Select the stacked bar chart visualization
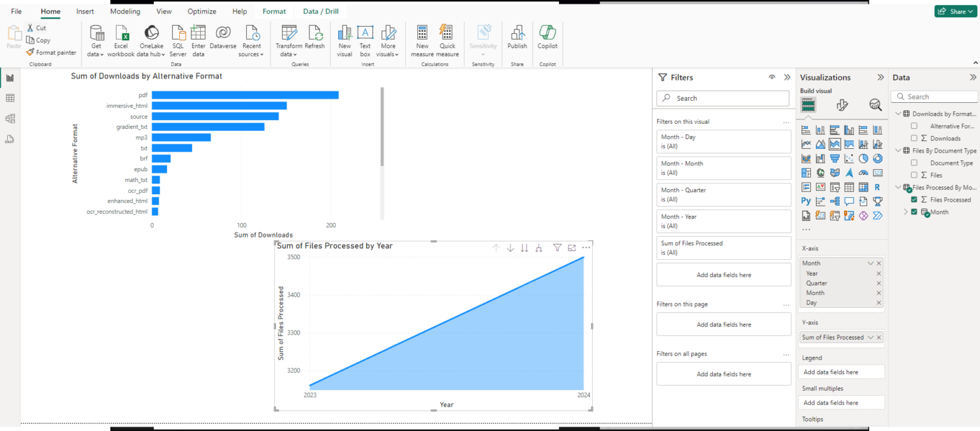Image resolution: width=980 pixels, height=431 pixels. (806, 130)
